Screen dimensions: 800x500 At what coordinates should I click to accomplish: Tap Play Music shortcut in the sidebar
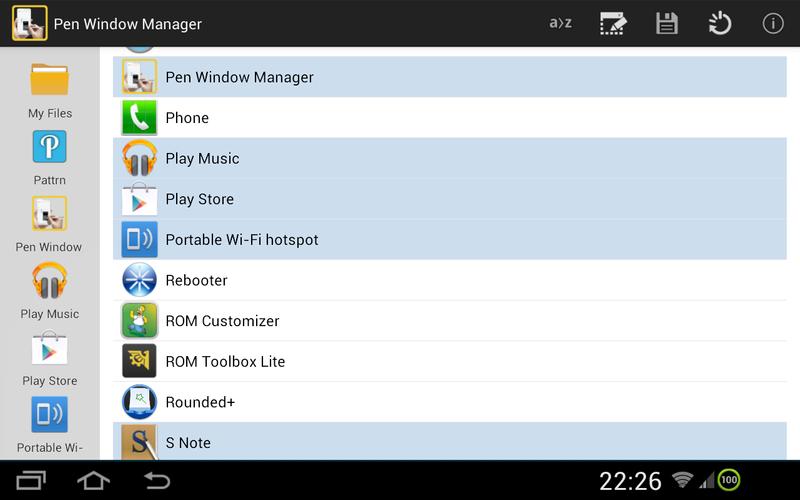(50, 290)
